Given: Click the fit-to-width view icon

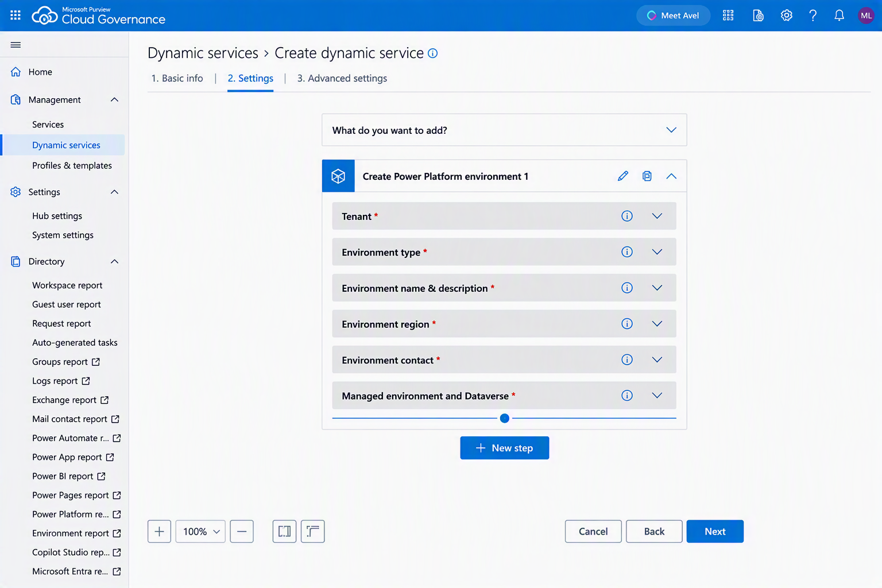Looking at the screenshot, I should pyautogui.click(x=284, y=531).
